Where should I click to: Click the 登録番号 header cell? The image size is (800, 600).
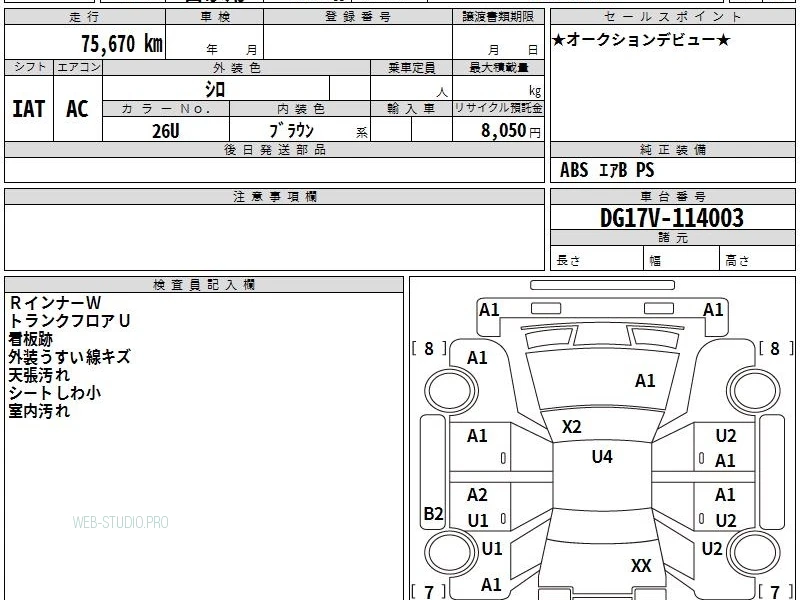(x=358, y=17)
